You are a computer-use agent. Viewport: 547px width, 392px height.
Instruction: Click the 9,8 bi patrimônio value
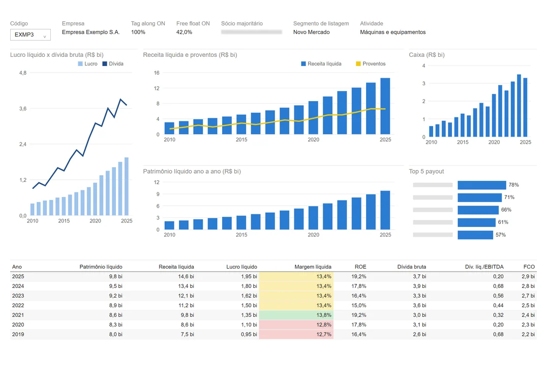115,277
